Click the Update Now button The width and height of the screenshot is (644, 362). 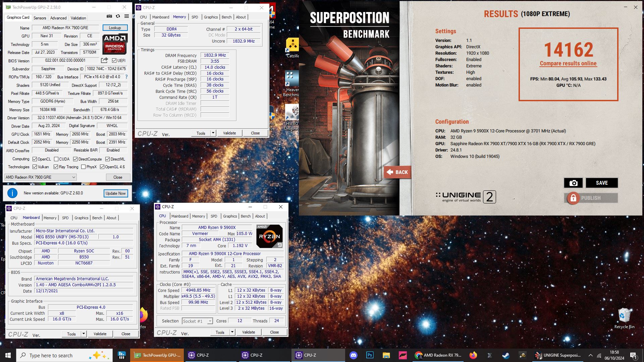pos(115,193)
